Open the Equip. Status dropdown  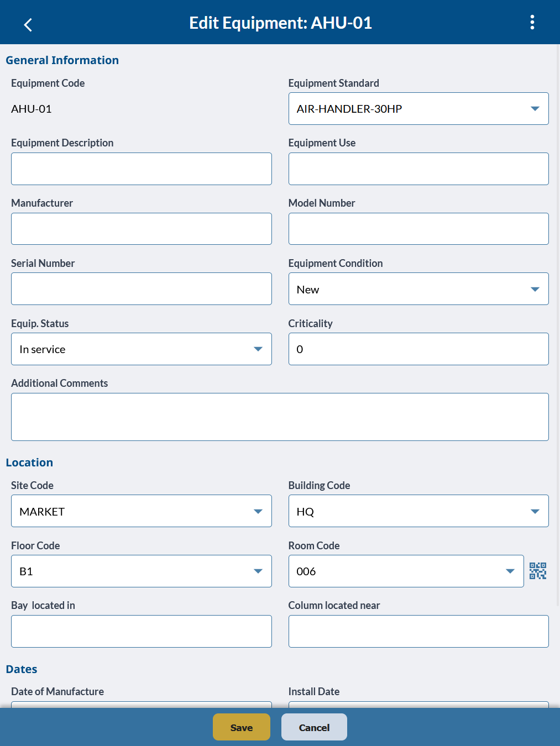click(x=141, y=349)
